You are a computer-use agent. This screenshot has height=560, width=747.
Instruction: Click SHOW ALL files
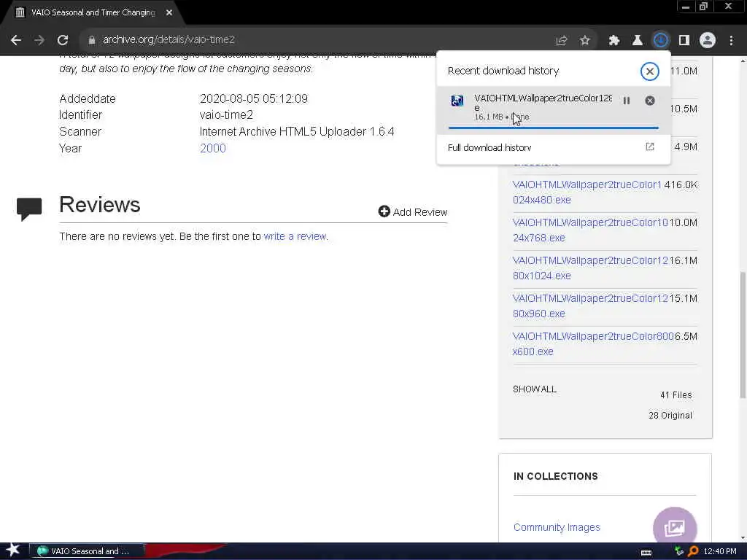[x=535, y=389]
